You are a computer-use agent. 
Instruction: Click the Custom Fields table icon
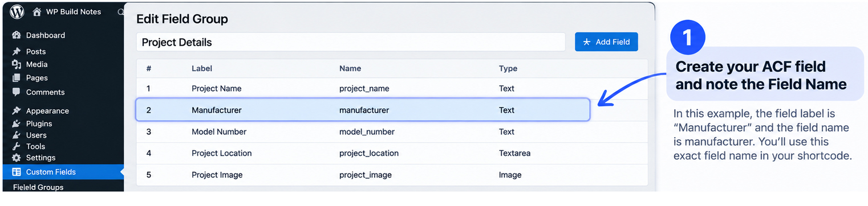[x=17, y=172]
